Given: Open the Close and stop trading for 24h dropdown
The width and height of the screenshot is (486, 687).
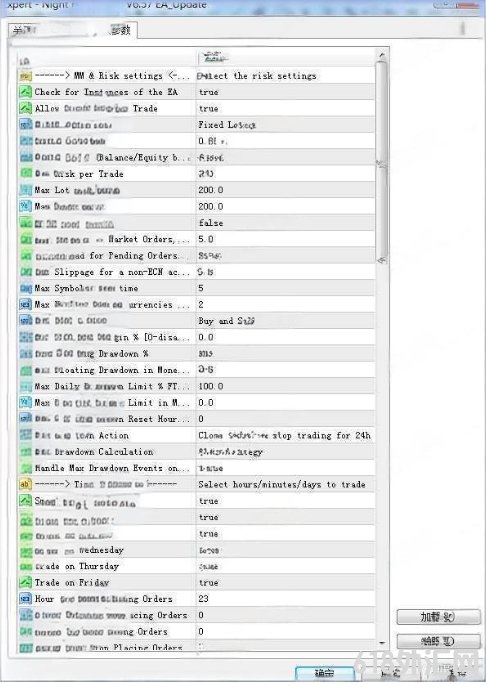Looking at the screenshot, I should point(285,436).
